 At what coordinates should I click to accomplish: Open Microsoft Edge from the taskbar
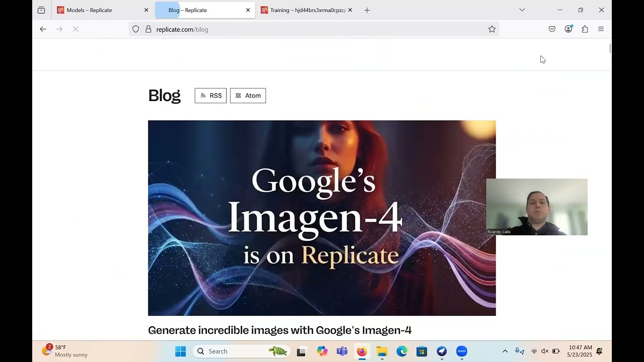click(402, 351)
